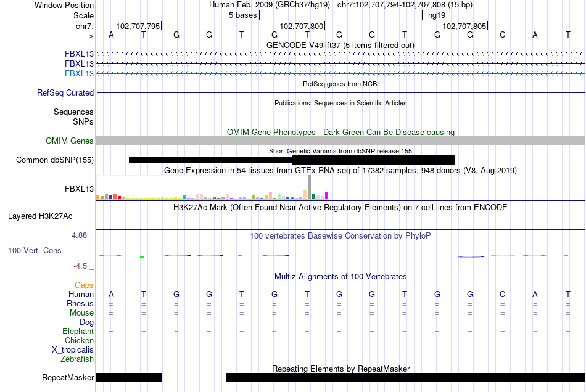
Task: Click the 5 bases scale bar label
Action: point(243,15)
